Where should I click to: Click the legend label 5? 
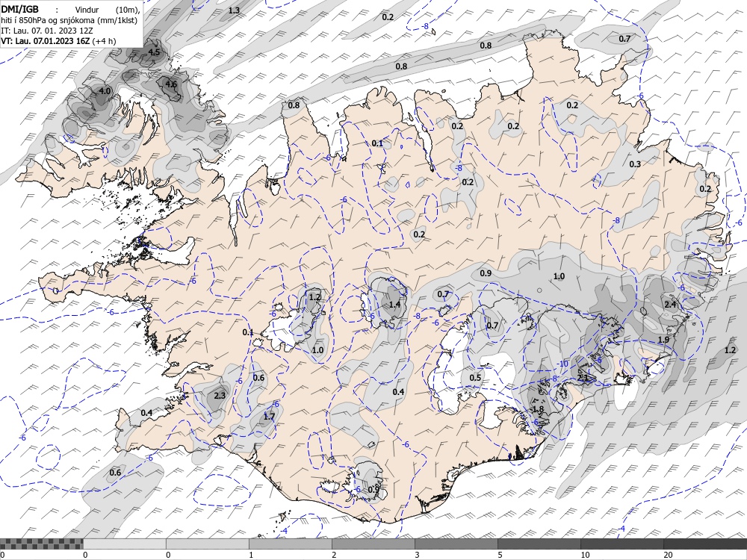[500, 555]
